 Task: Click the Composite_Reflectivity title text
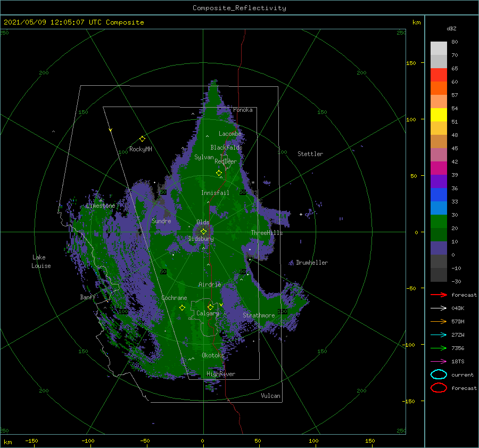click(x=240, y=8)
